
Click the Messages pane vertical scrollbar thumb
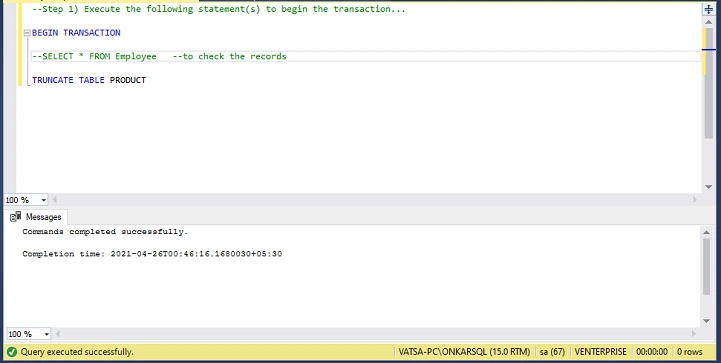[x=707, y=266]
